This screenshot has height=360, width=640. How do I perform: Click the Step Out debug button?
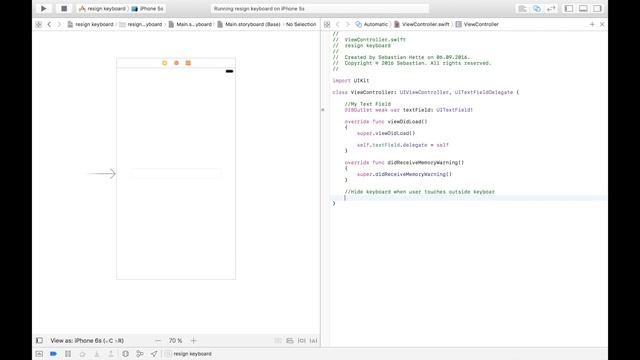click(111, 354)
